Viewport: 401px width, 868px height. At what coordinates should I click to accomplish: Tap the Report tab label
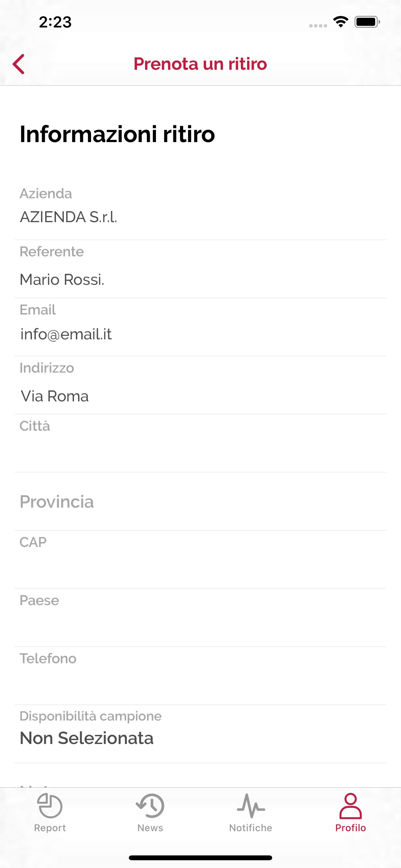[x=50, y=828]
